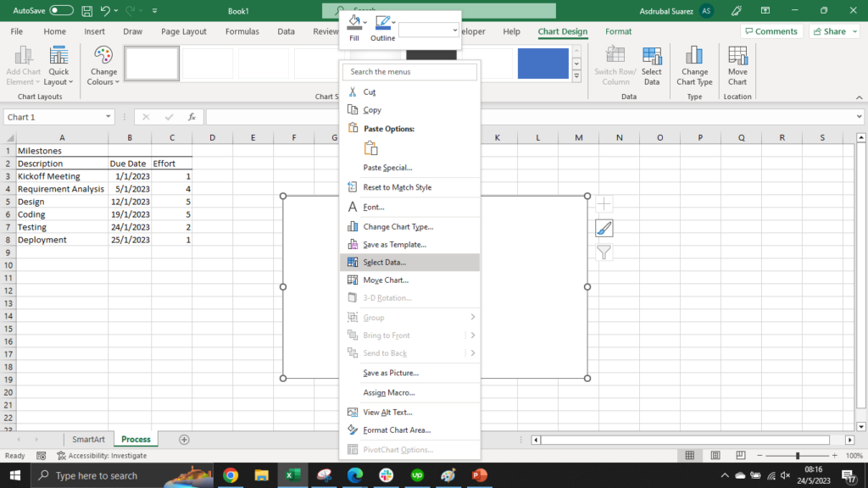This screenshot has height=488, width=868.
Task: Open the Add Chart Element tool
Action: point(23,65)
